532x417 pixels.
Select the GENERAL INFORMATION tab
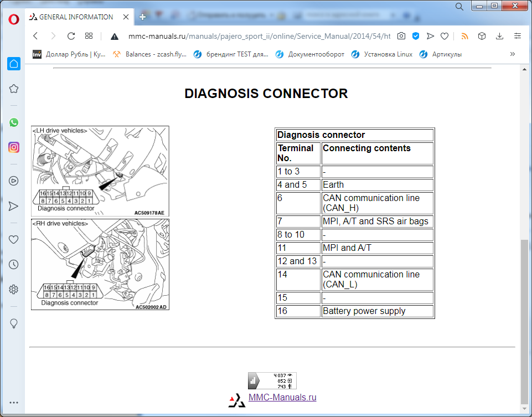tap(76, 17)
